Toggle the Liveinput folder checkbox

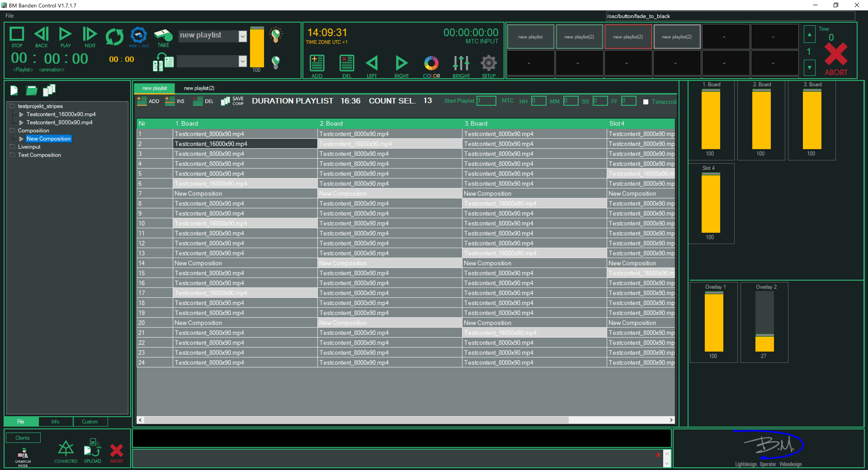pos(12,147)
